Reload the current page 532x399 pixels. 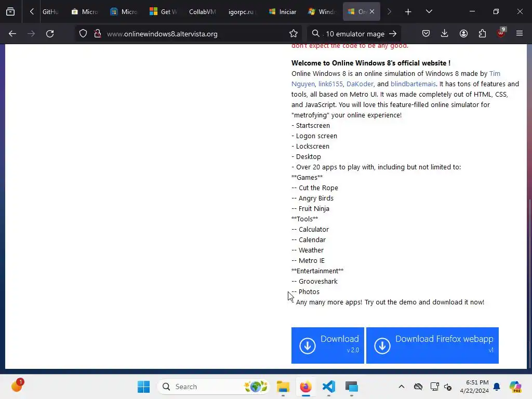(50, 34)
